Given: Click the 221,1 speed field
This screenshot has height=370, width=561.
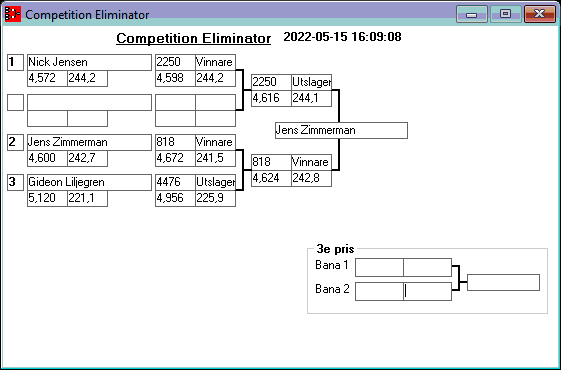Looking at the screenshot, I should coord(87,199).
